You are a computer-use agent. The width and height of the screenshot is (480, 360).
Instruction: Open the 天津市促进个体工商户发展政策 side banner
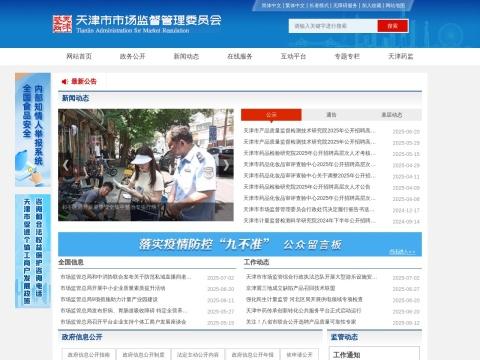pos(33,251)
